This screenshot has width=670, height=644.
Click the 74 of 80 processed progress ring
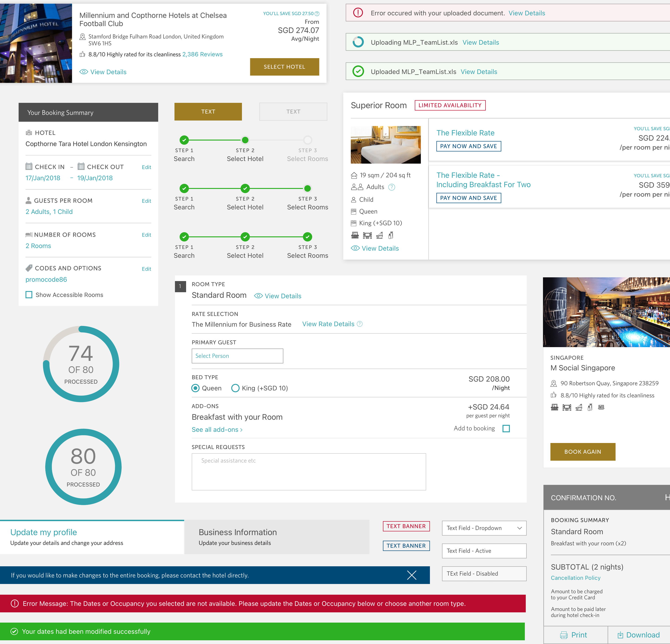click(x=81, y=364)
